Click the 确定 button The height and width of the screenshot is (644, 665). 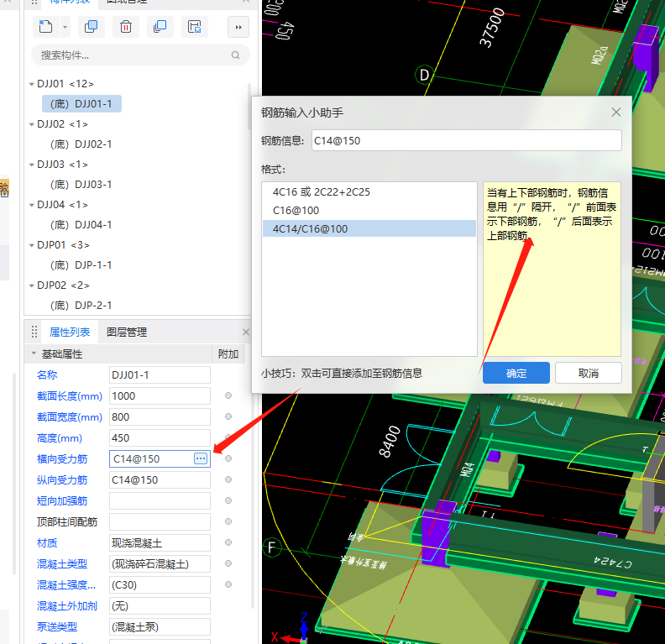pos(516,373)
